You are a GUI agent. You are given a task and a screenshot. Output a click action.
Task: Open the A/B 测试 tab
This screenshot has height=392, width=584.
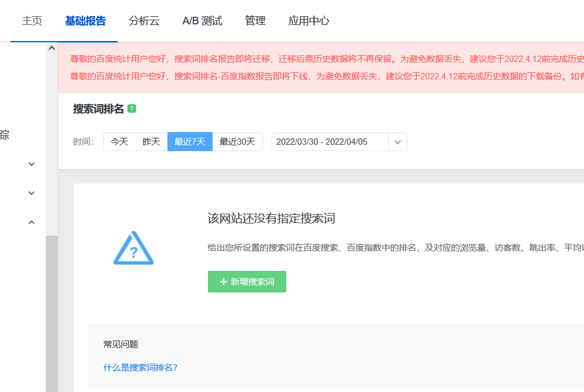[202, 21]
